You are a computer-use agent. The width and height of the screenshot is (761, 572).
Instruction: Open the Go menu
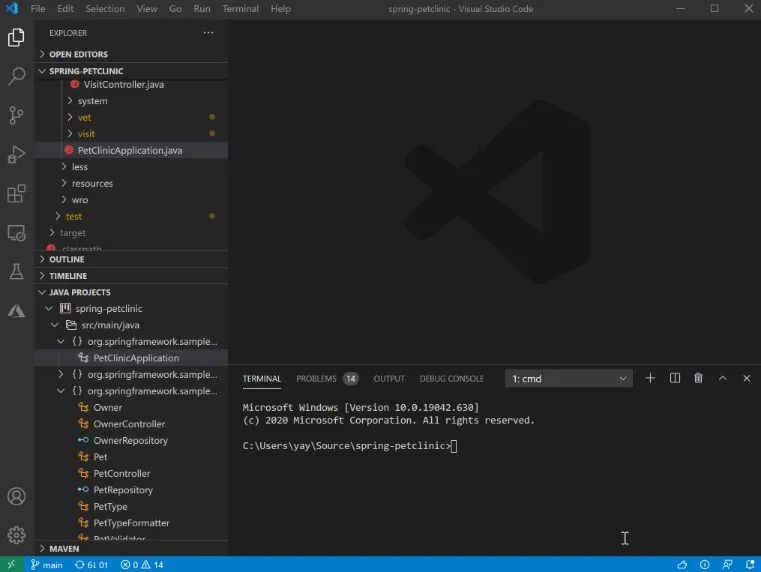pos(175,9)
